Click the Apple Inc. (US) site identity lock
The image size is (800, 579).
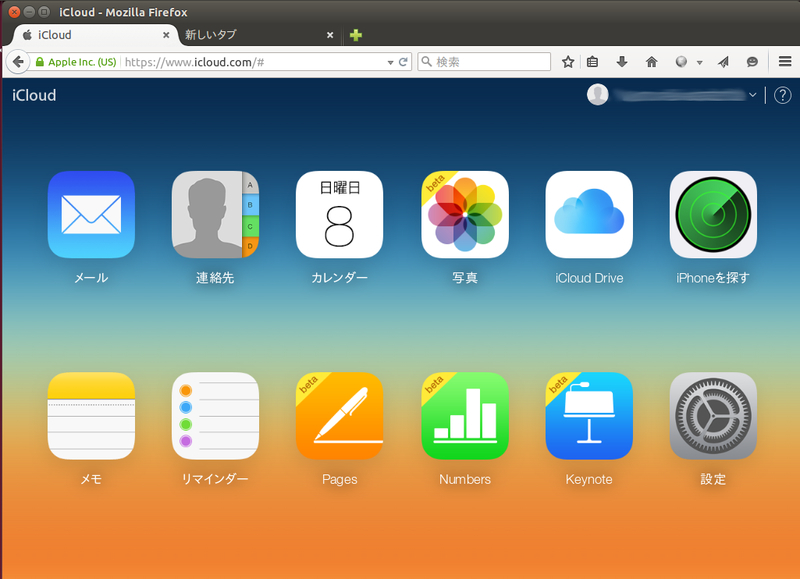coord(76,62)
